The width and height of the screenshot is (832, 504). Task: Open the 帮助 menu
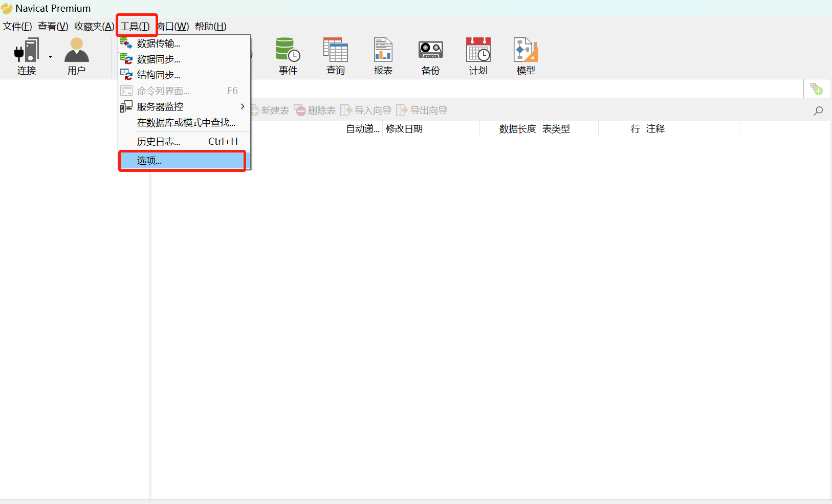(210, 26)
